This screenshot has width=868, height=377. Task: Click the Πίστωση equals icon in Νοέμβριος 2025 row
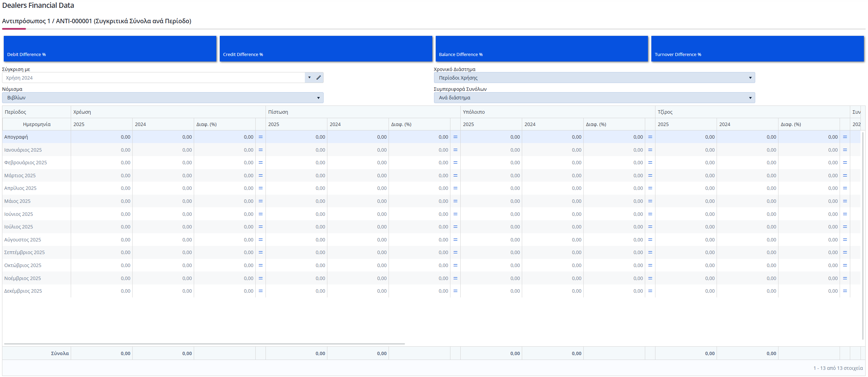tap(455, 278)
